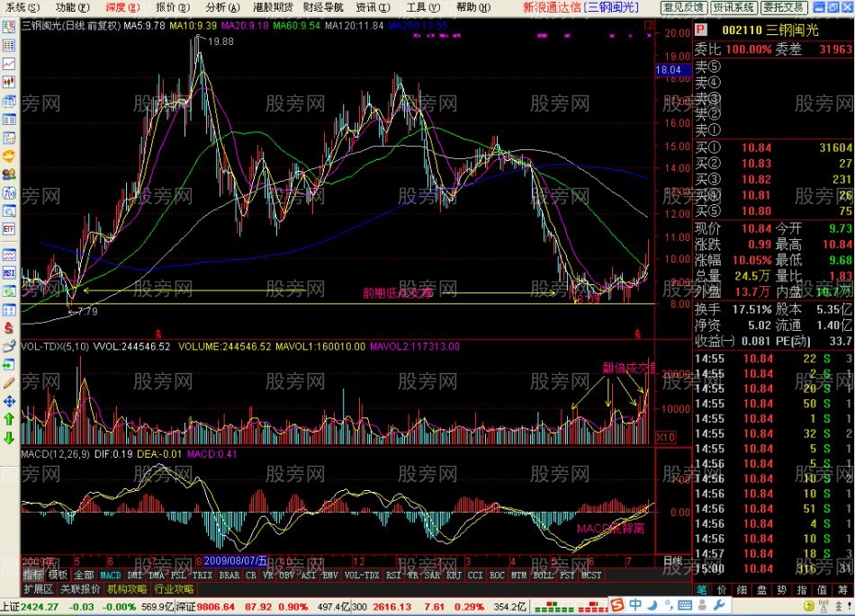Select the 模板 tab
This screenshot has width=855, height=616.
point(58,576)
